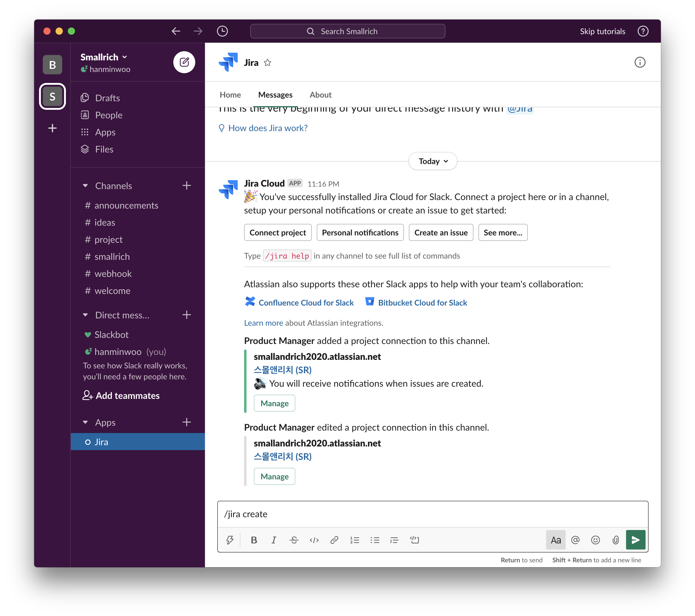Attach a file with paperclip icon

pos(615,540)
